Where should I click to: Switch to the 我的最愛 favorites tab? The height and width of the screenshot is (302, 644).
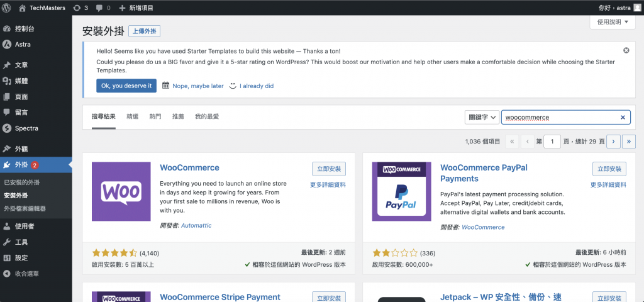pos(207,116)
